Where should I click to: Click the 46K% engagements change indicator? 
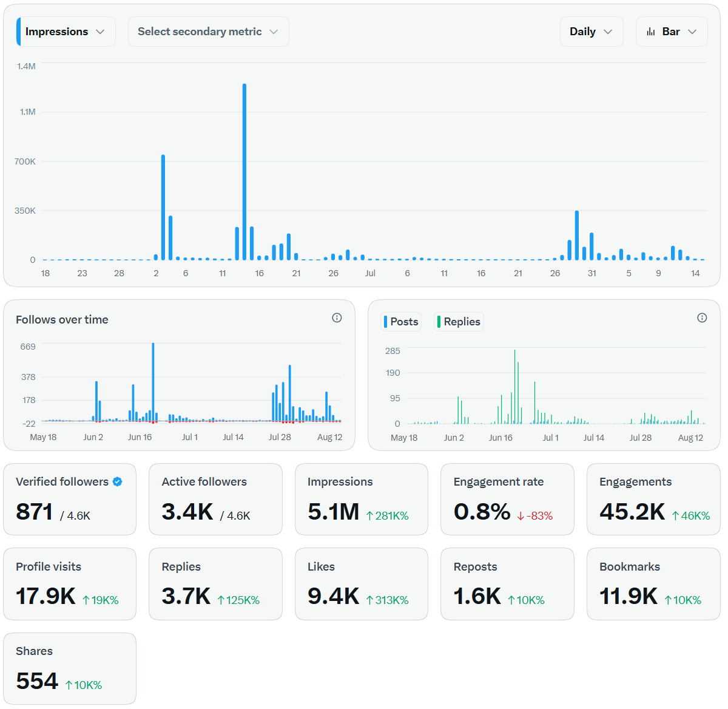690,516
